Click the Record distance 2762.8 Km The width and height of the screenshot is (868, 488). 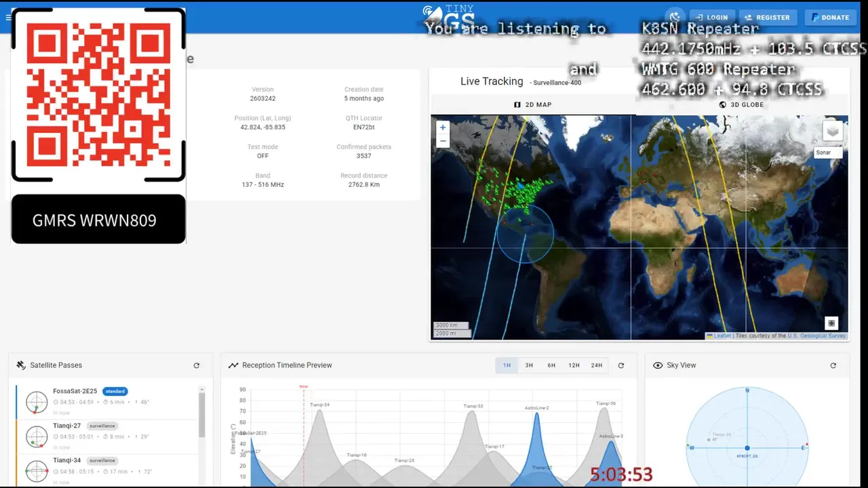point(364,184)
